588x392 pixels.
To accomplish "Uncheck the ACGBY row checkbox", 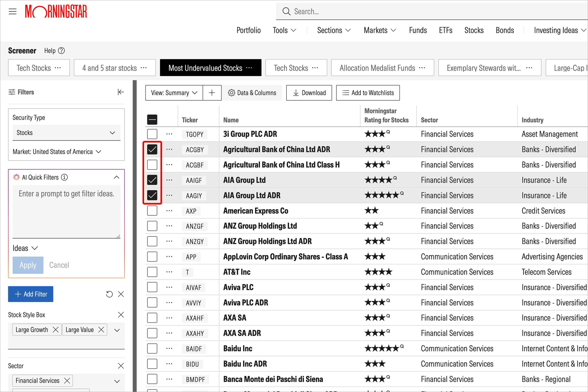I will (x=152, y=149).
